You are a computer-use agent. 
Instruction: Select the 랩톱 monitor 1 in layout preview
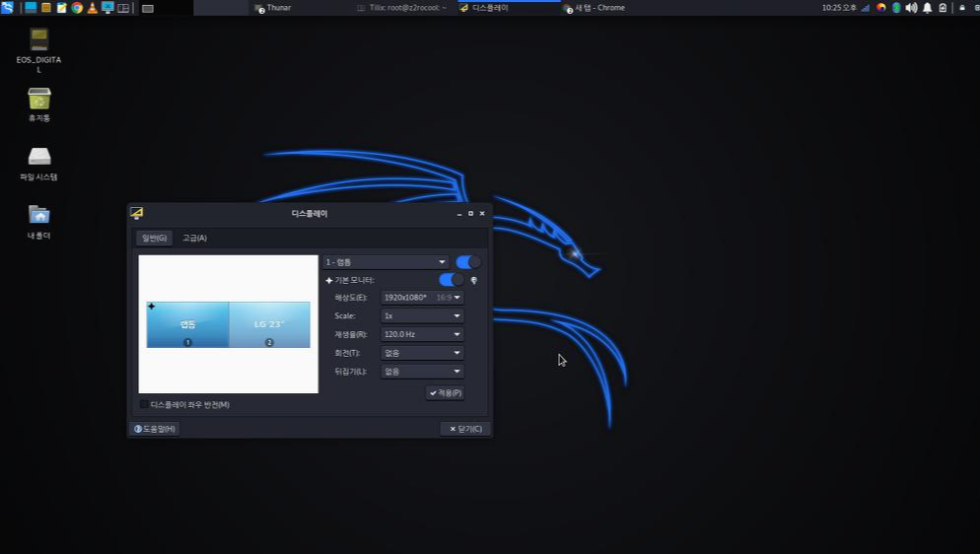[x=187, y=324]
